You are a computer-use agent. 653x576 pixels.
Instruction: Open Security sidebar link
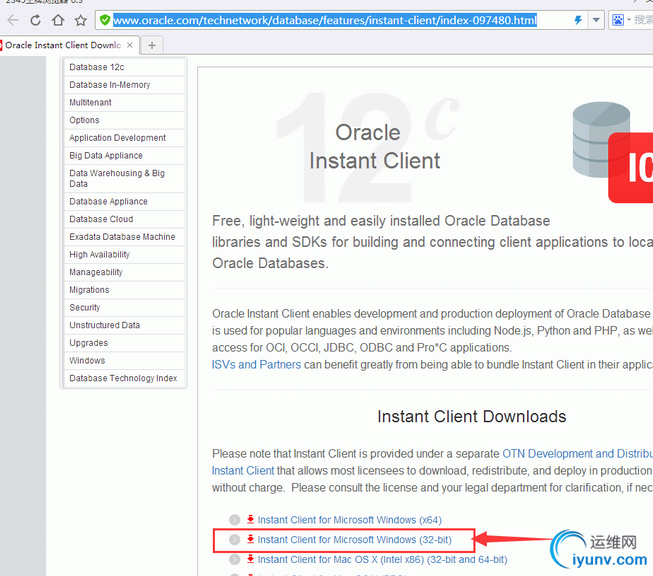tap(124, 307)
